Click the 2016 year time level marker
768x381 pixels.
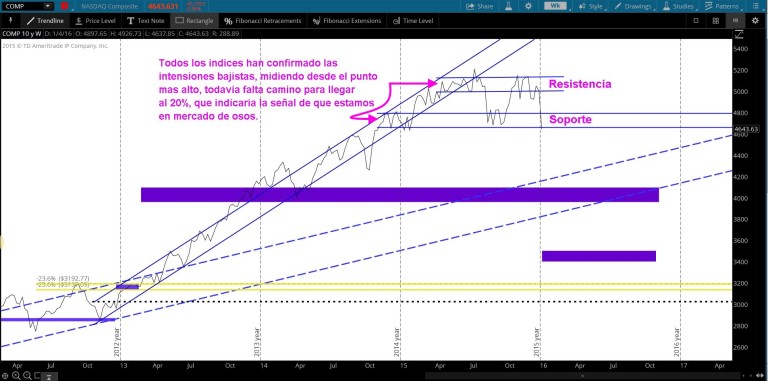pyautogui.click(x=677, y=341)
